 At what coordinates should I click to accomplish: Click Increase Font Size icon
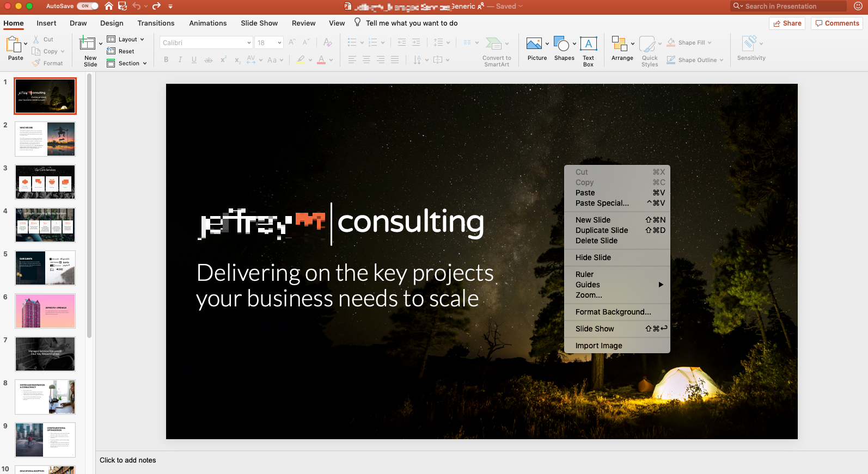(292, 42)
